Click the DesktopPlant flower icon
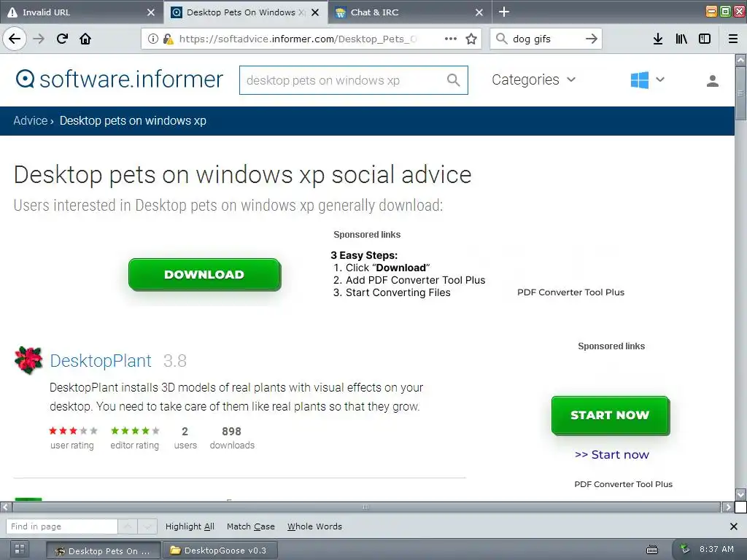 click(28, 360)
